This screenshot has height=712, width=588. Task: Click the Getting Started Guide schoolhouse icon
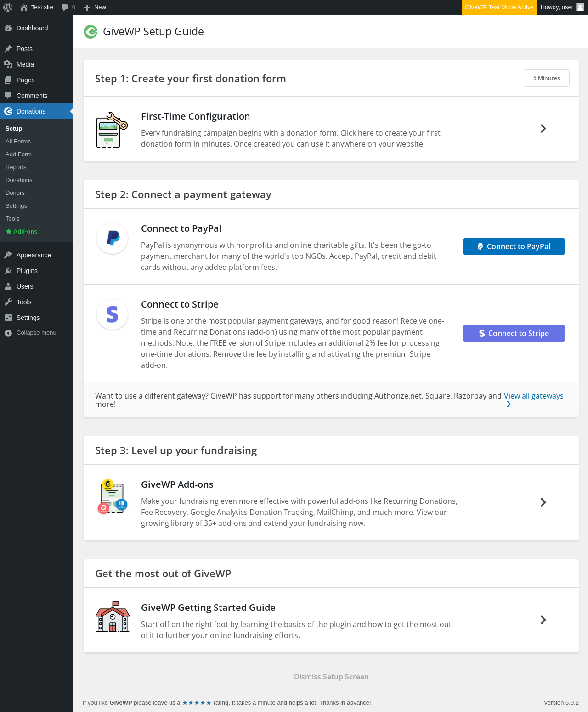pyautogui.click(x=113, y=616)
